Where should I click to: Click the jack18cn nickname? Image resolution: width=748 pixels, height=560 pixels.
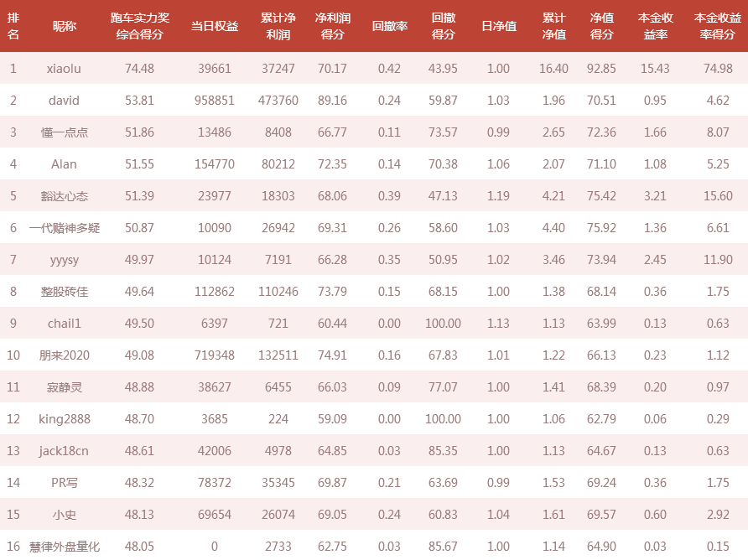pyautogui.click(x=64, y=451)
